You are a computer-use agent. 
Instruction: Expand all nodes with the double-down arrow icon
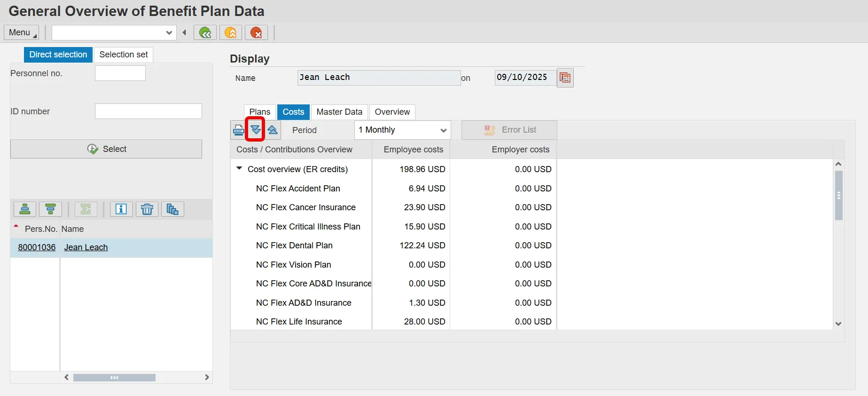click(255, 130)
